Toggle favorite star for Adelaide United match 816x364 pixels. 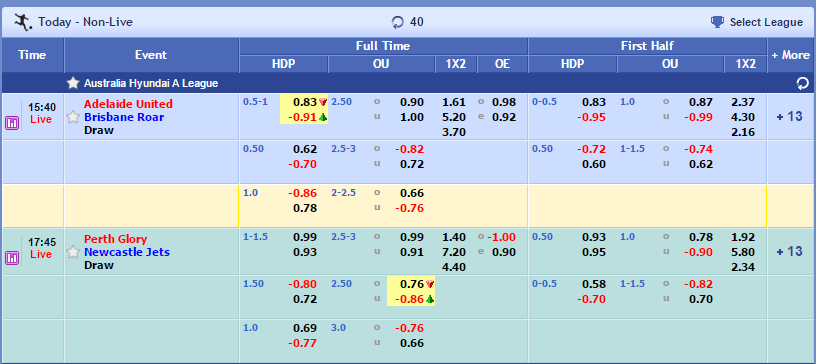tap(73, 117)
